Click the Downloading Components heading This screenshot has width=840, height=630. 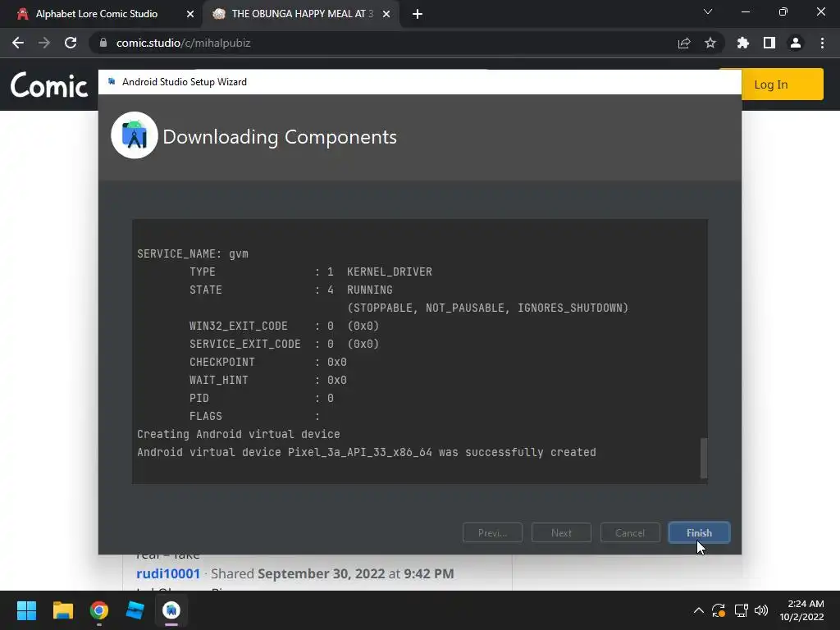pyautogui.click(x=280, y=137)
